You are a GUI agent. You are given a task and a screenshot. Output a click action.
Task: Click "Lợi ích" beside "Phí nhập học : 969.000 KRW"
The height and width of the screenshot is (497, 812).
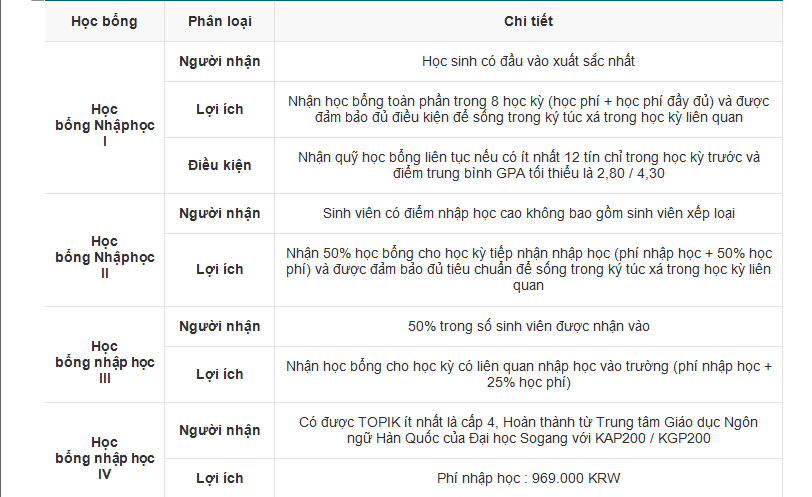(219, 478)
